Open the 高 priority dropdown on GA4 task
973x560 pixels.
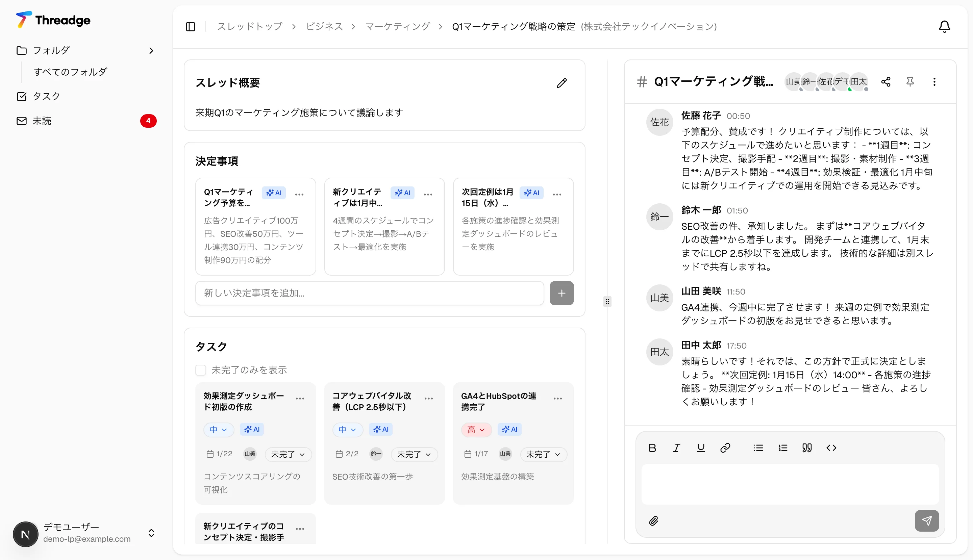pos(476,430)
